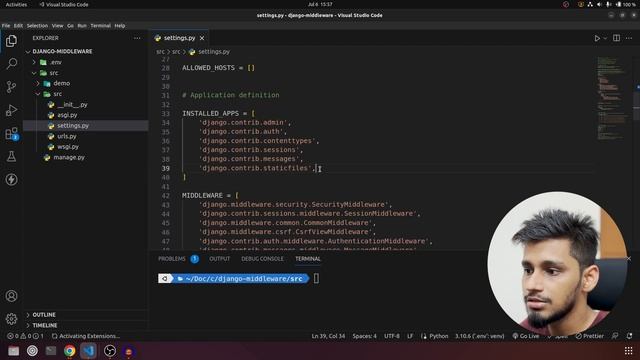Screen dimensions: 640x360
Task: Select settings.py in the explorer tree
Action: (x=73, y=126)
